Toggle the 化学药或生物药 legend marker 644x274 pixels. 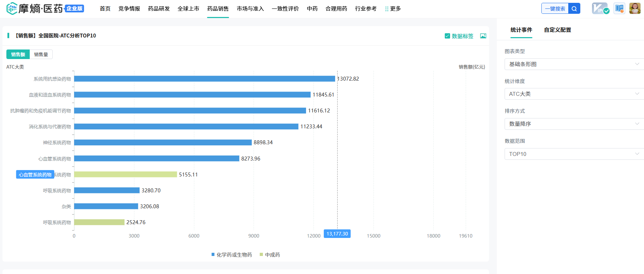pos(213,255)
